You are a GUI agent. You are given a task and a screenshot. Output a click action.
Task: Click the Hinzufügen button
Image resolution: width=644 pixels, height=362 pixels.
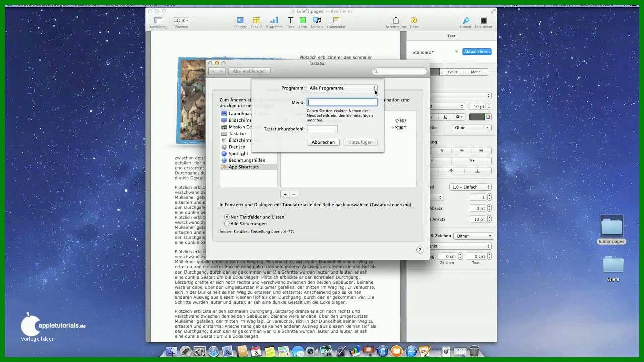coord(360,142)
